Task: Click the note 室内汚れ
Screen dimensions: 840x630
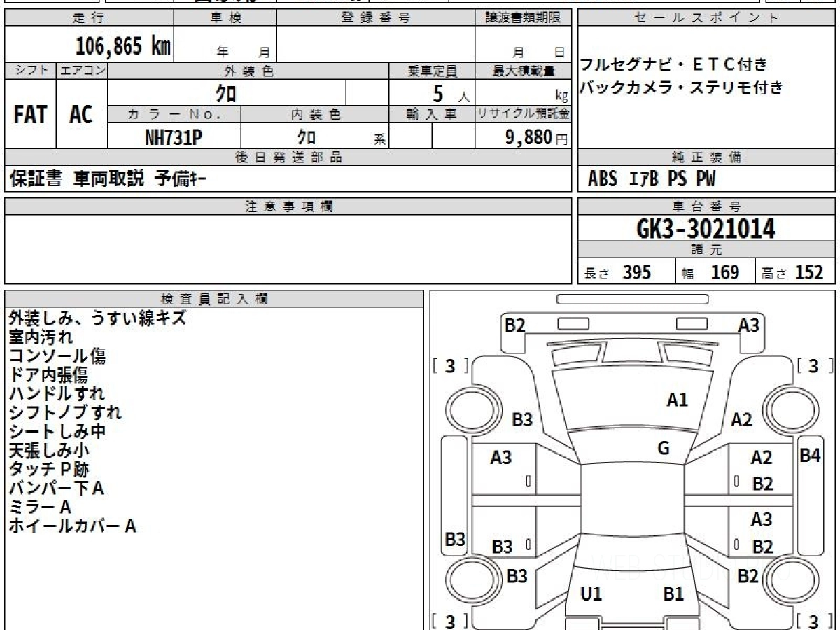Action: tap(41, 337)
